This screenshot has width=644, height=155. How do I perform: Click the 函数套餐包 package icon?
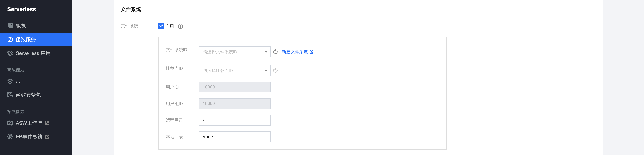[10, 95]
